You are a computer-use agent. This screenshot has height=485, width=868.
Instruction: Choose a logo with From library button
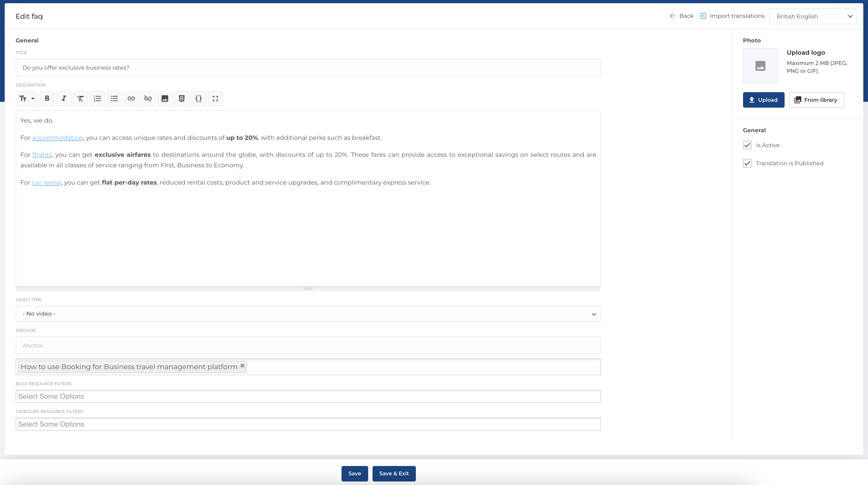[816, 100]
